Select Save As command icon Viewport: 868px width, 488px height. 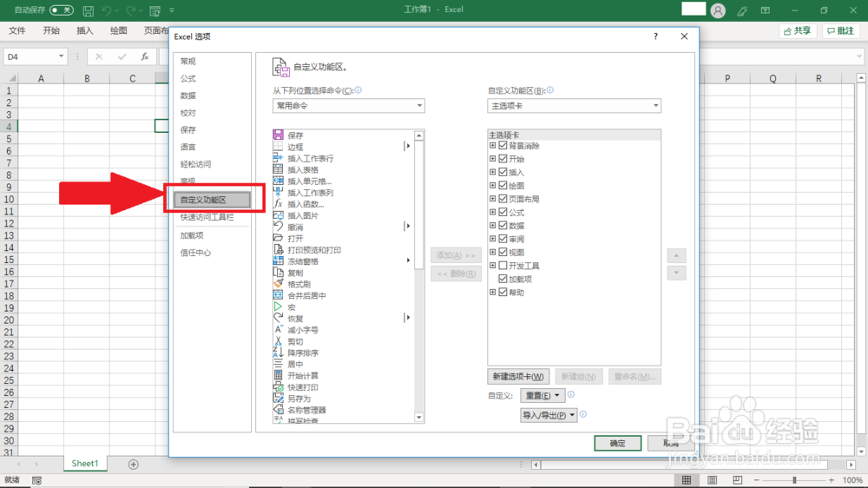[278, 399]
